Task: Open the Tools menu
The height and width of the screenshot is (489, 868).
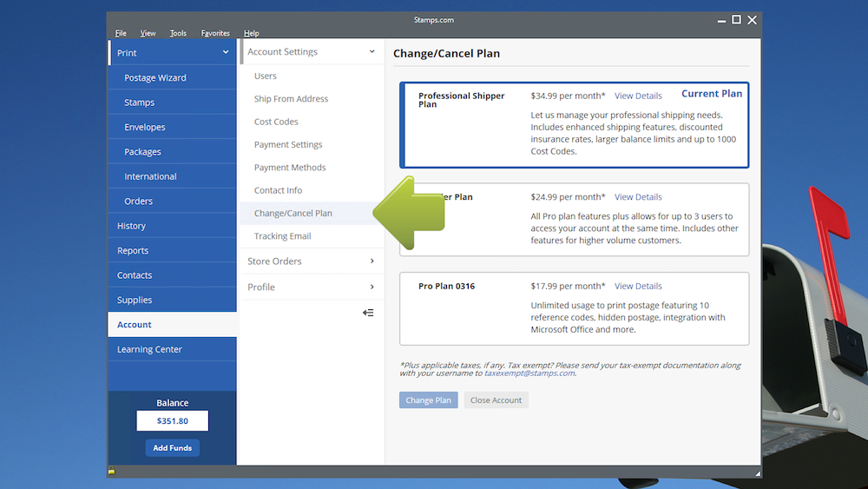Action: [178, 33]
